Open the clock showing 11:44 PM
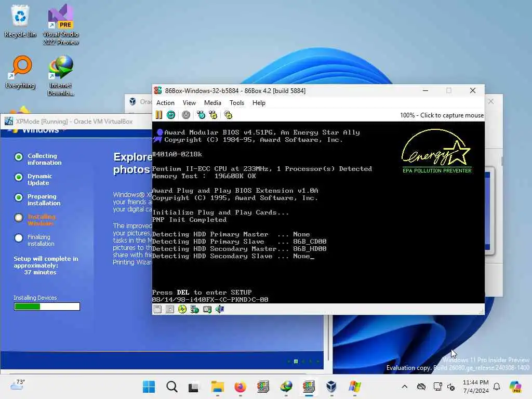The width and height of the screenshot is (532, 399). (476, 387)
